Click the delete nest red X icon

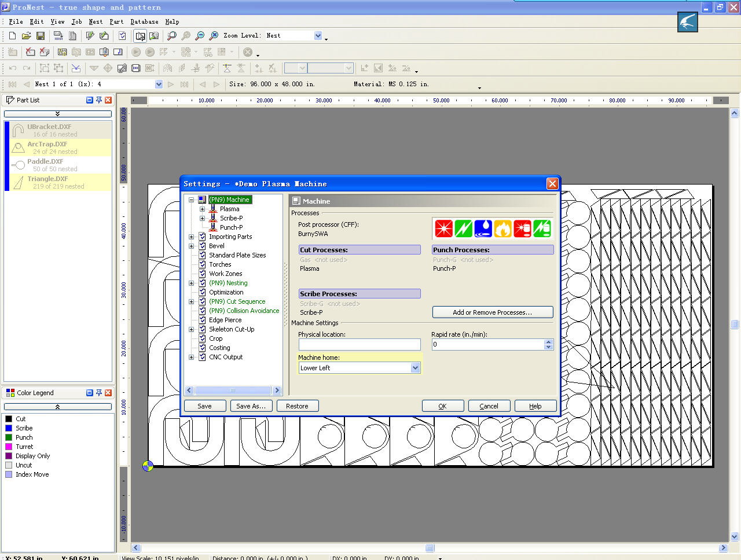pos(30,52)
